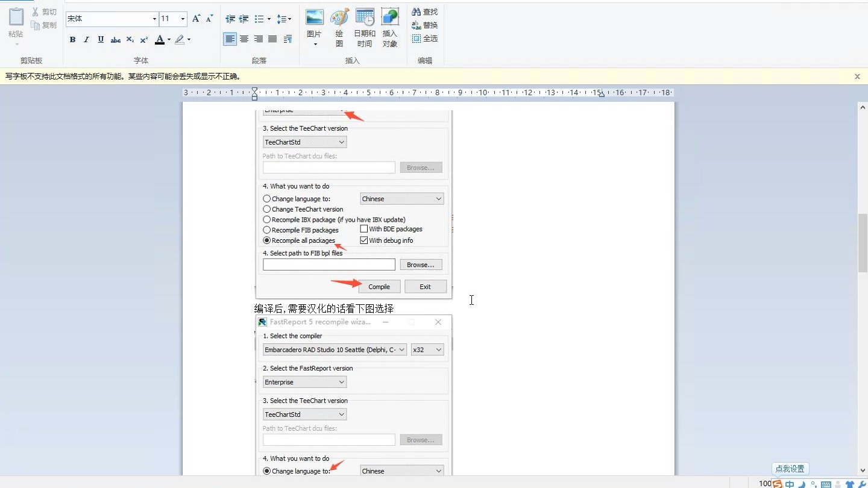Click the Paste (粘贴) clipboard icon
Viewport: 868px width, 488px height.
coord(16,17)
